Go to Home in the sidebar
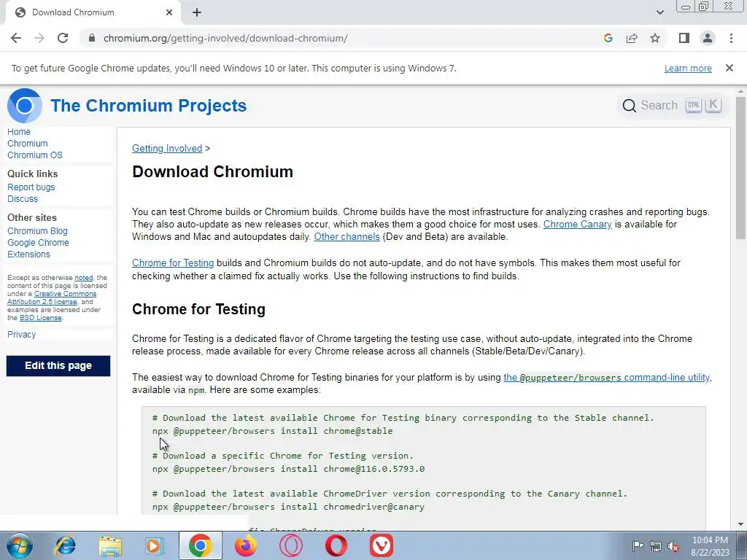 click(x=18, y=132)
